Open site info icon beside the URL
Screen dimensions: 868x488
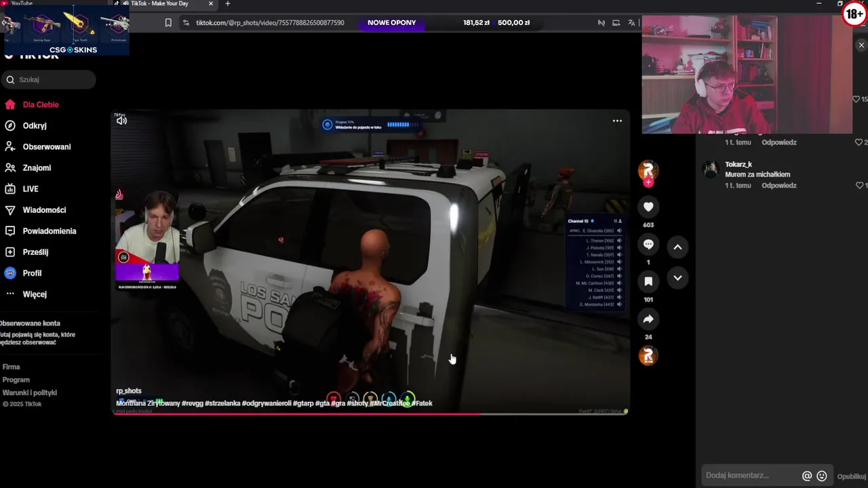186,23
